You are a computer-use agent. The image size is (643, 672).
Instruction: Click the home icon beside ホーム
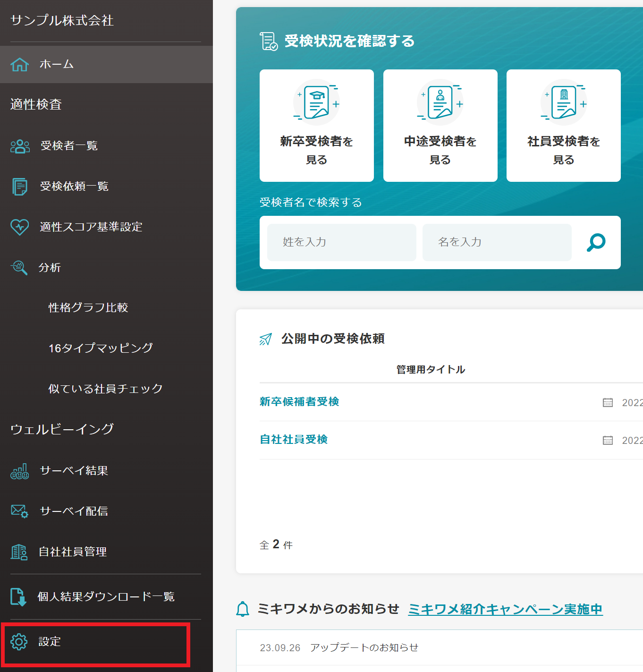tap(19, 64)
